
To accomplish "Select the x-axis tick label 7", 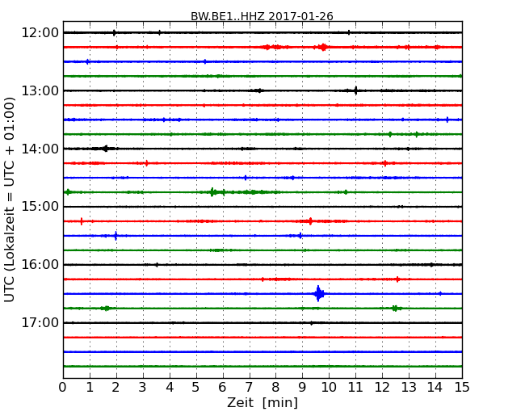I will point(249,388).
